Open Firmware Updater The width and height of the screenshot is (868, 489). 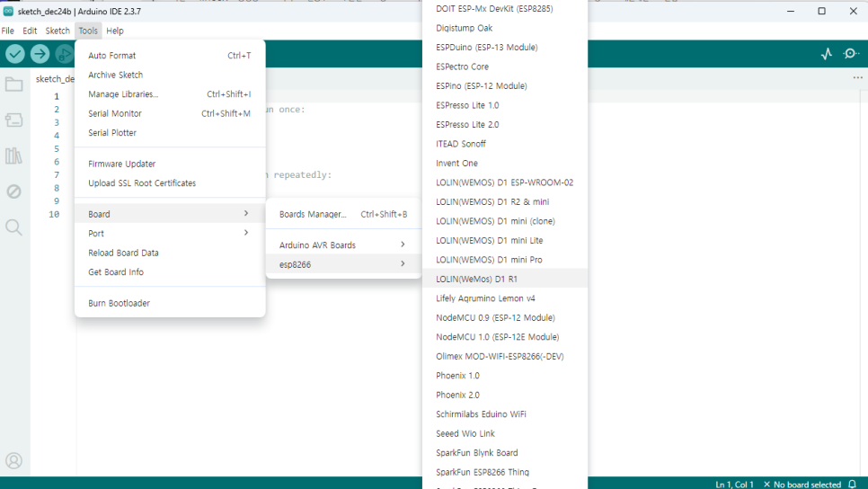(170, 164)
